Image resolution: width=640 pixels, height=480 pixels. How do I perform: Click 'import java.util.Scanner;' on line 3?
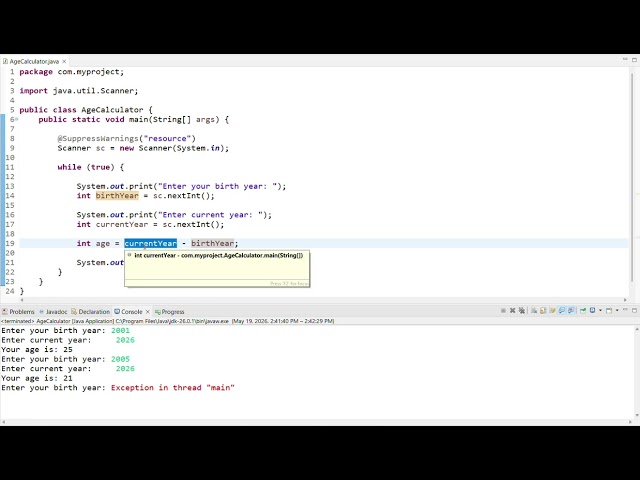[x=79, y=91]
